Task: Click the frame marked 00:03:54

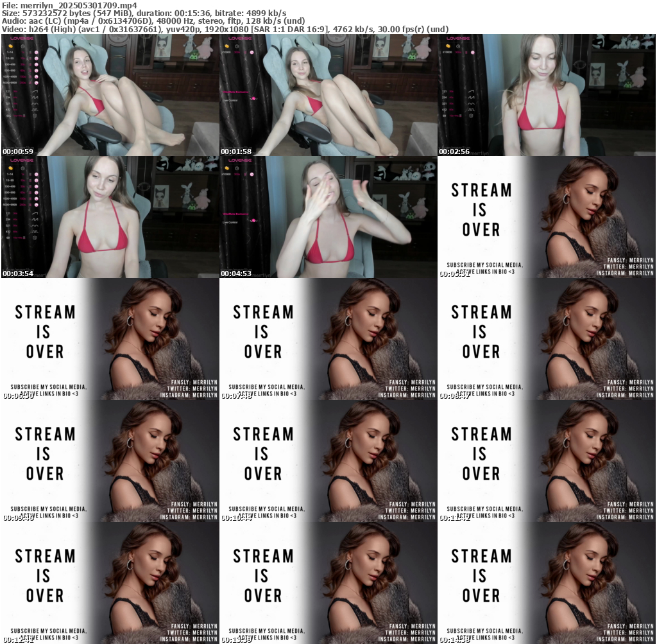Action: (110, 217)
